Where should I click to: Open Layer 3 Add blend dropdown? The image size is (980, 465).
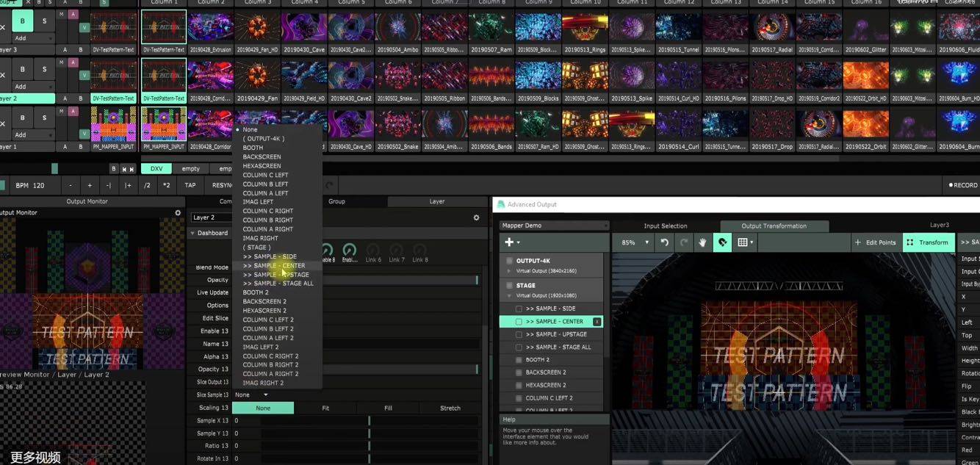[x=33, y=38]
